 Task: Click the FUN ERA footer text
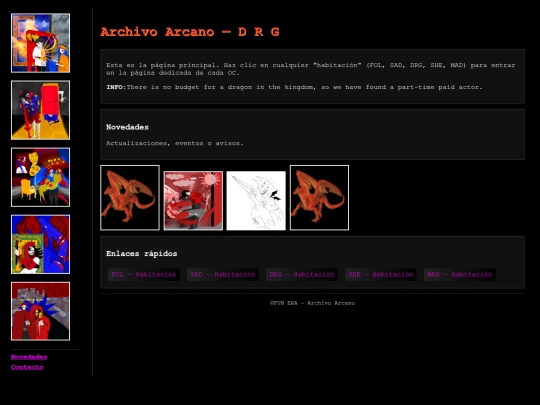pyautogui.click(x=312, y=303)
